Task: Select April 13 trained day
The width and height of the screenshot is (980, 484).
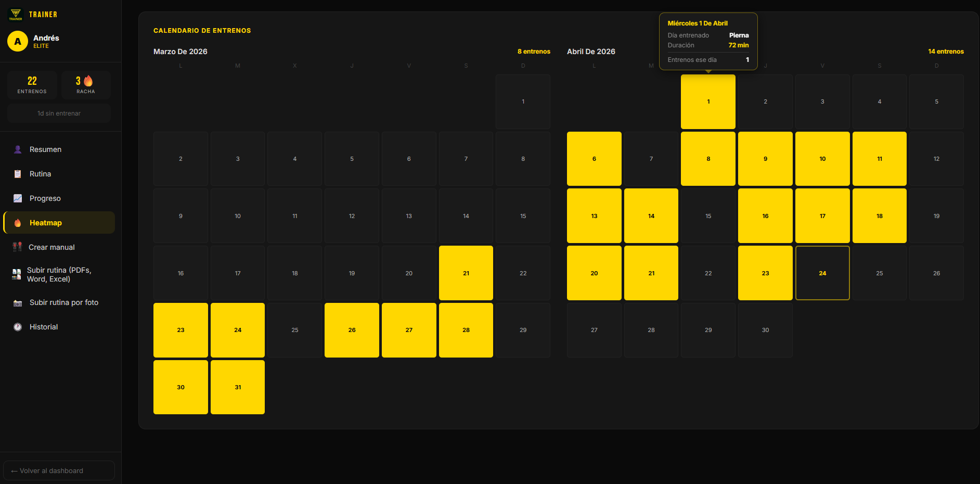Action: click(x=594, y=216)
